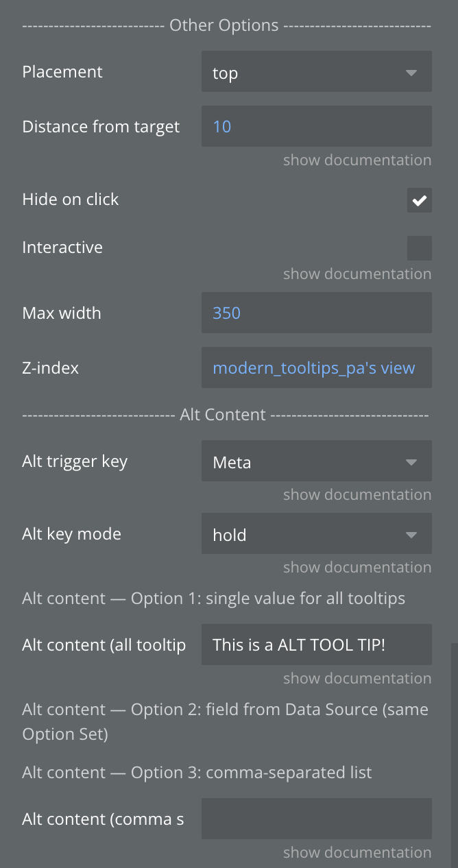The height and width of the screenshot is (868, 458).
Task: Uncheck the Hide on click checkbox
Action: pyautogui.click(x=419, y=200)
